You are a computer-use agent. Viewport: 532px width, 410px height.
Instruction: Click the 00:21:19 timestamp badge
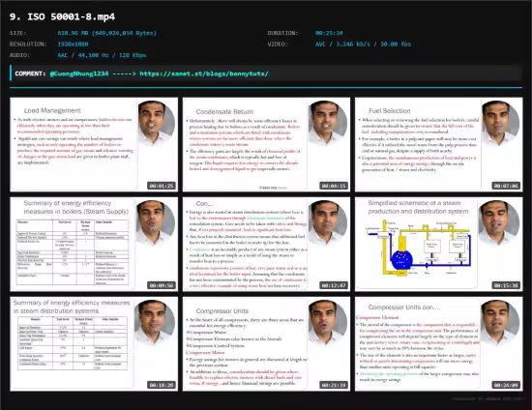coord(334,385)
